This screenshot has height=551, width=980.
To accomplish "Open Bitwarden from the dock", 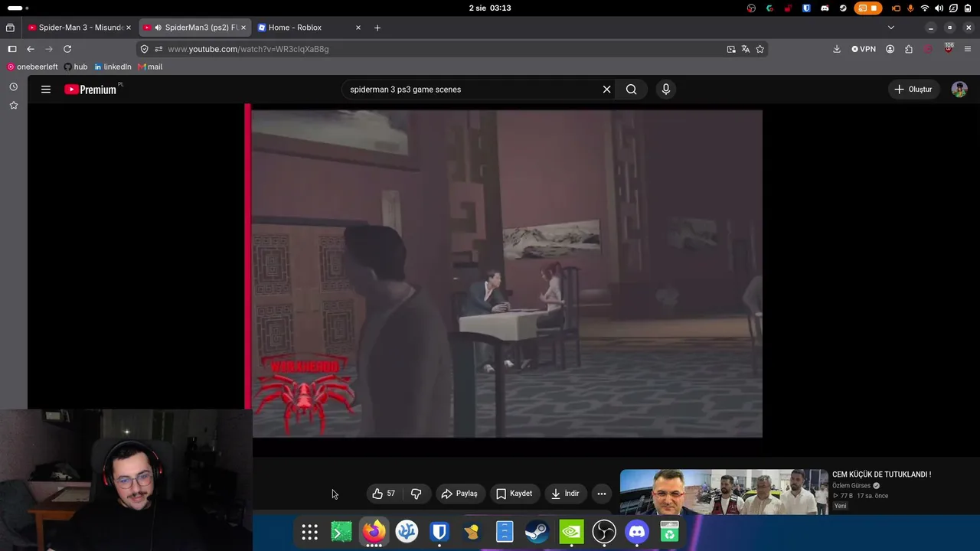I will pyautogui.click(x=439, y=532).
